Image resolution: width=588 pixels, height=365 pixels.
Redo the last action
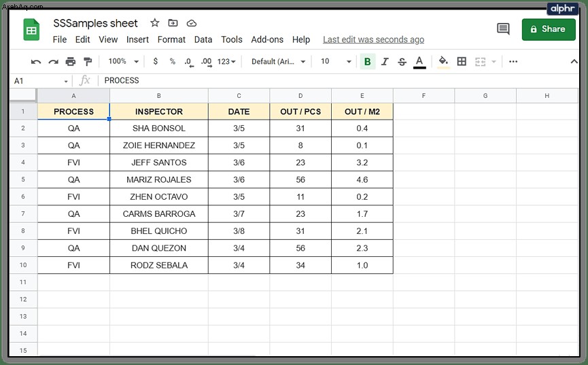pos(53,62)
